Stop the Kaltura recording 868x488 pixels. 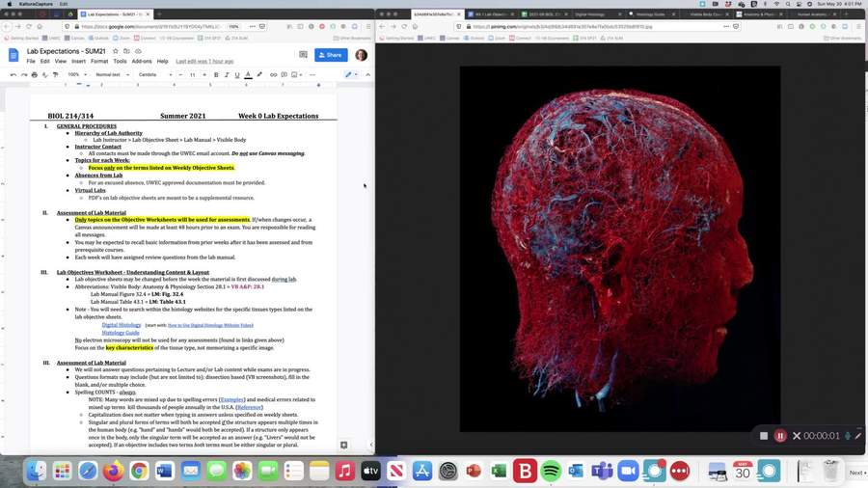[x=764, y=436]
